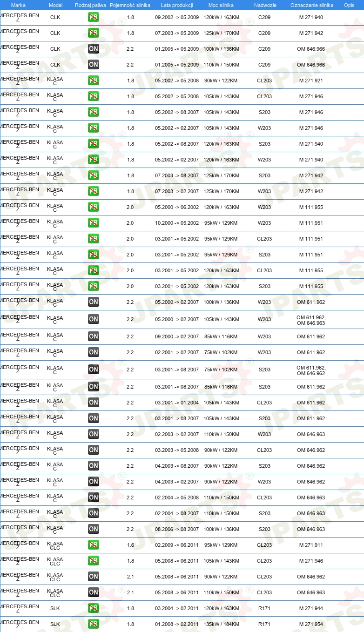
Task: Click the 135kW / 184KM power cell
Action: click(222, 624)
